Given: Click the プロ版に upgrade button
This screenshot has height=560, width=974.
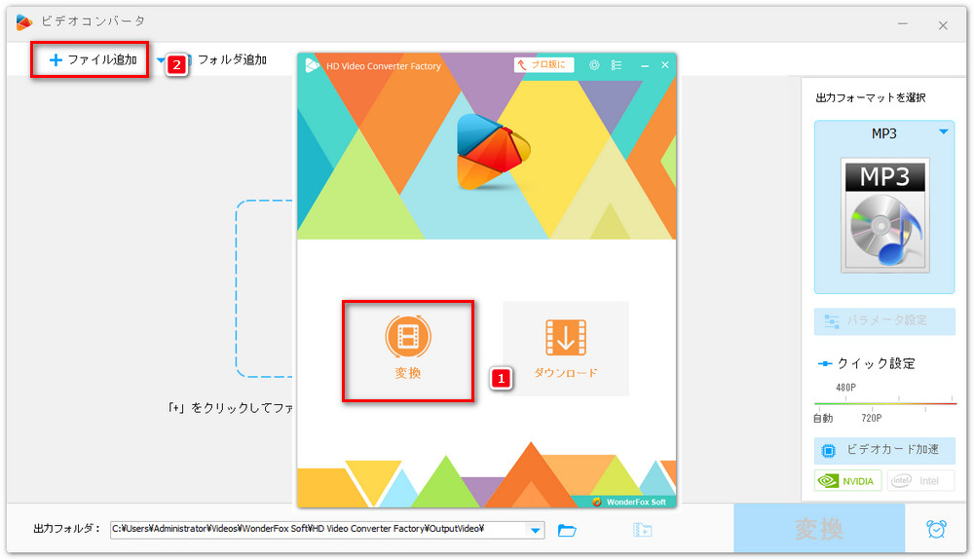Looking at the screenshot, I should click(x=543, y=65).
